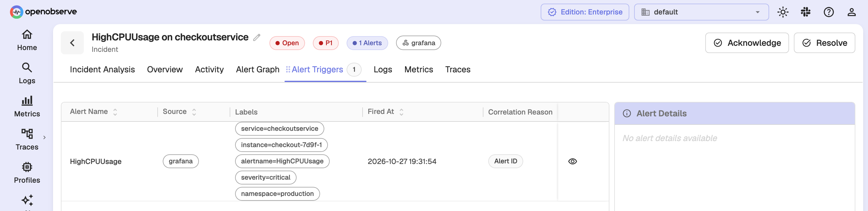Open Profiles from the sidebar
This screenshot has height=211, width=868.
point(27,173)
